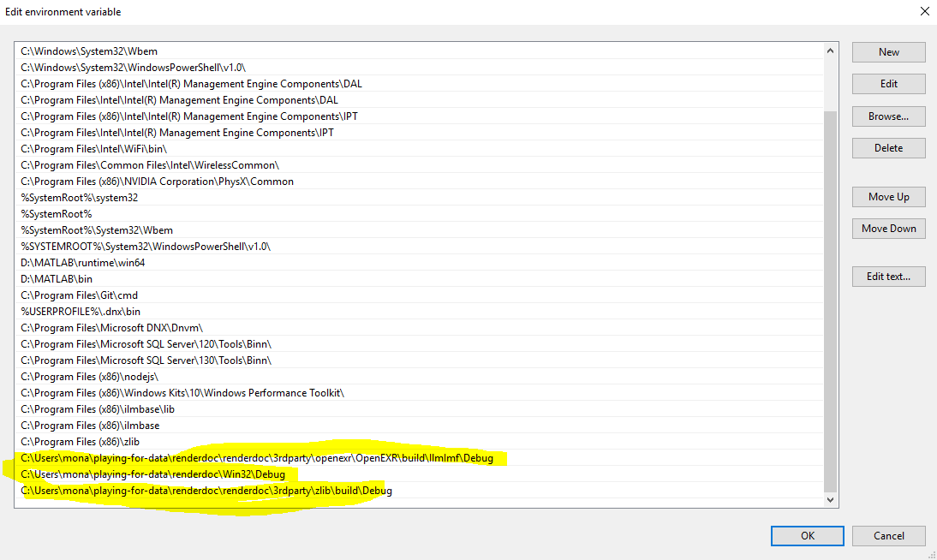Click the Delete button
Viewport: 937px width, 560px height.
tap(888, 148)
